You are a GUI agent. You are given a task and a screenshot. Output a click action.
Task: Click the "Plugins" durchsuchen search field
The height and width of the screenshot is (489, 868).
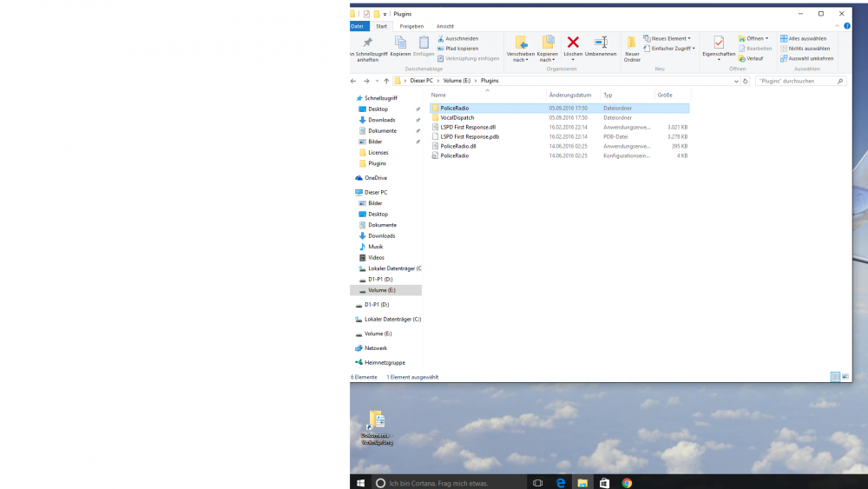pos(794,81)
